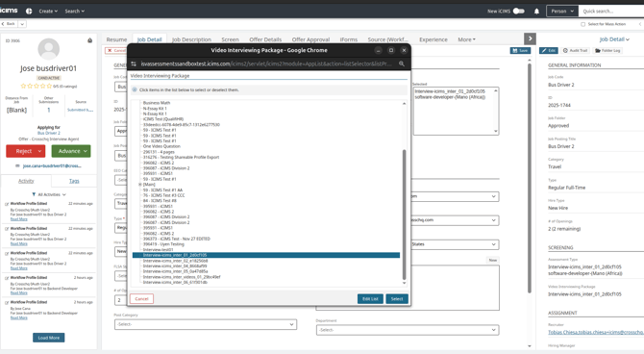Click the info icon beside popup instruction
The image size is (644, 354).
click(x=135, y=89)
